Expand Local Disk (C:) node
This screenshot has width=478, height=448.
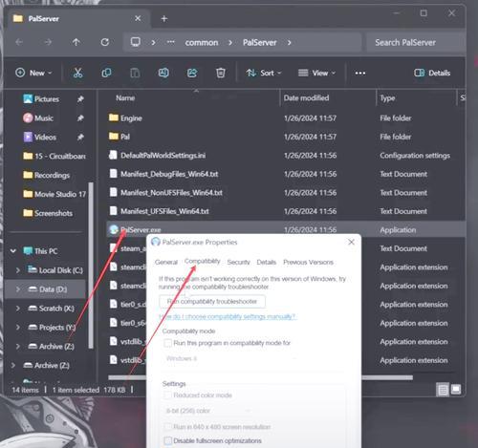[18, 270]
